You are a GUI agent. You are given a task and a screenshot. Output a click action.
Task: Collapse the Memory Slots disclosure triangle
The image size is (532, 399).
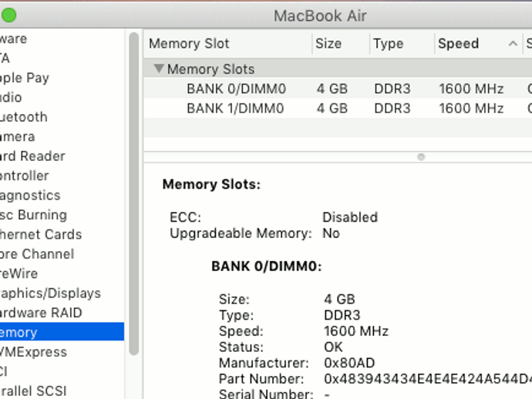159,69
